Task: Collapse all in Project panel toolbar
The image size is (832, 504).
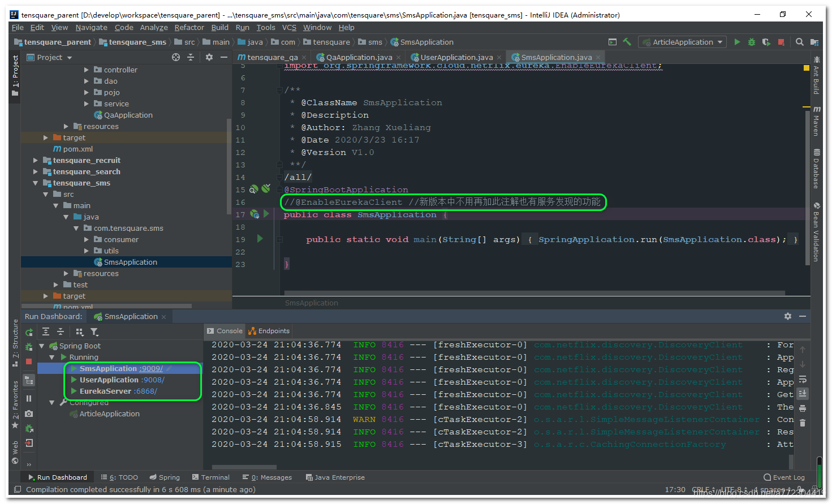Action: pos(191,57)
